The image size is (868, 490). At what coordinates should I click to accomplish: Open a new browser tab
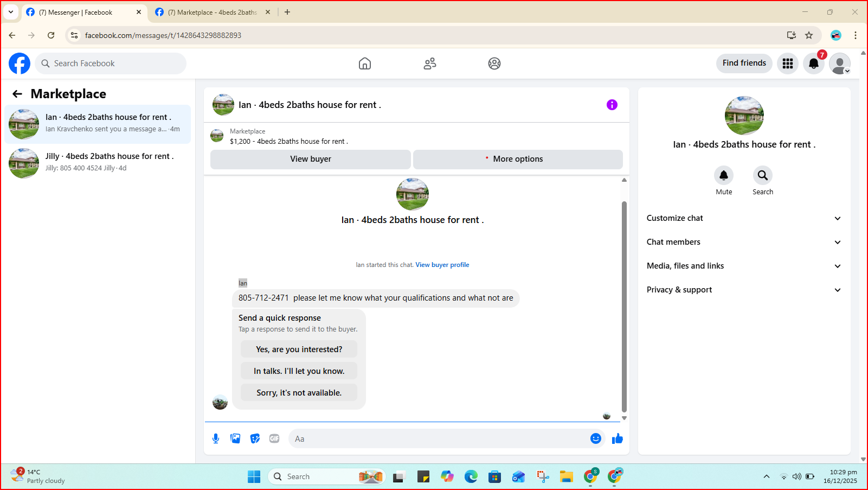tap(287, 12)
